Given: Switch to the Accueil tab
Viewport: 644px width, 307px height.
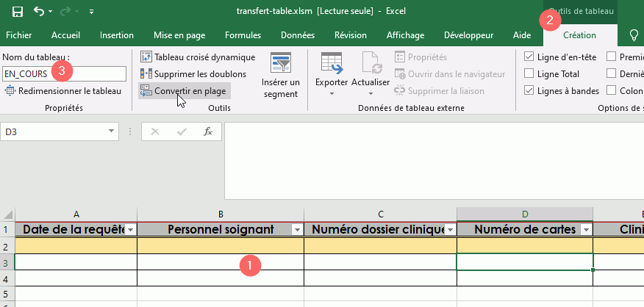Looking at the screenshot, I should click(x=65, y=35).
